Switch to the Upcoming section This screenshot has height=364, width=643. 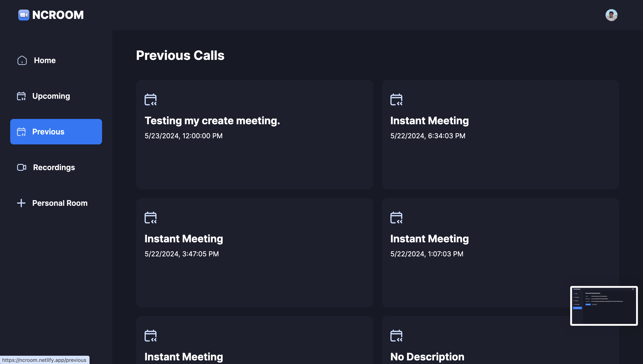pyautogui.click(x=51, y=96)
